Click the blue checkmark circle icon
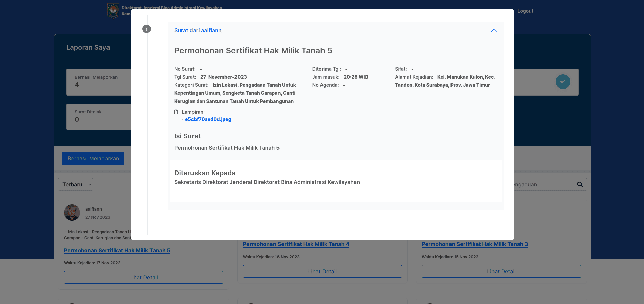The image size is (644, 304). [x=563, y=82]
